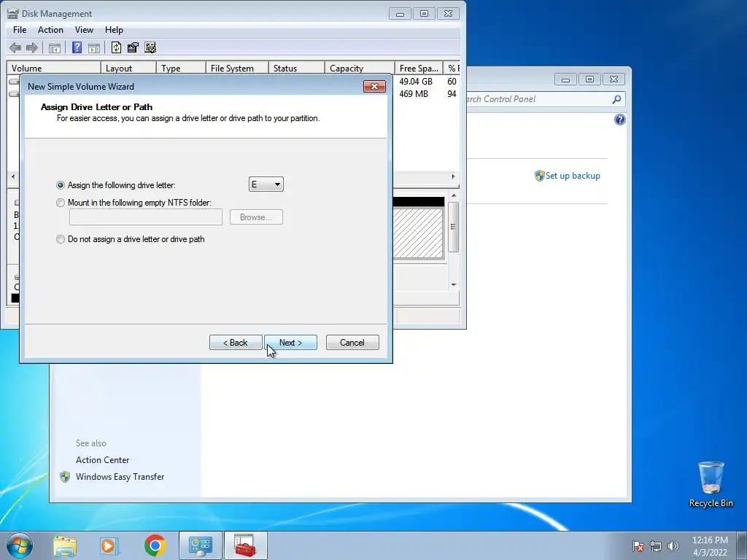Click the Layout column header
This screenshot has width=747, height=560.
click(128, 68)
